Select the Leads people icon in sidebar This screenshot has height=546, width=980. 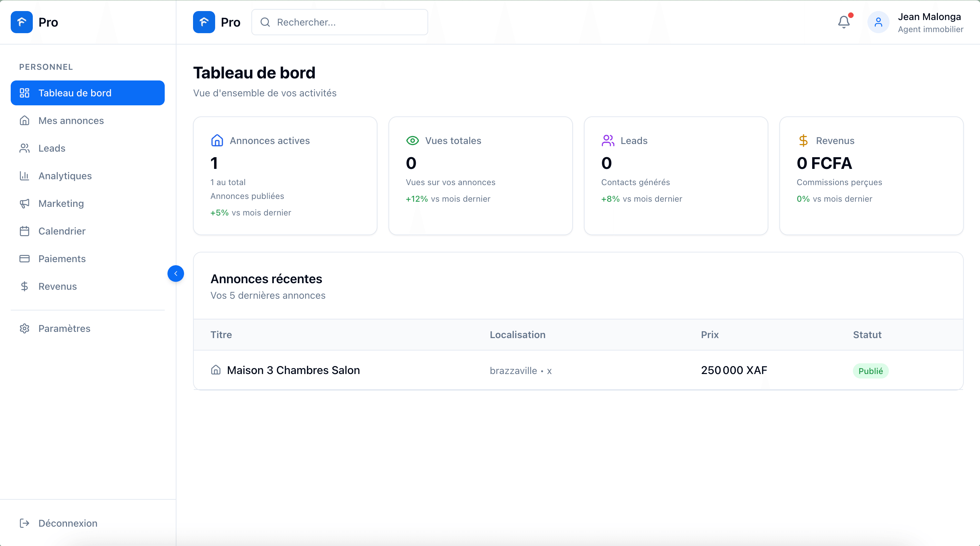25,148
